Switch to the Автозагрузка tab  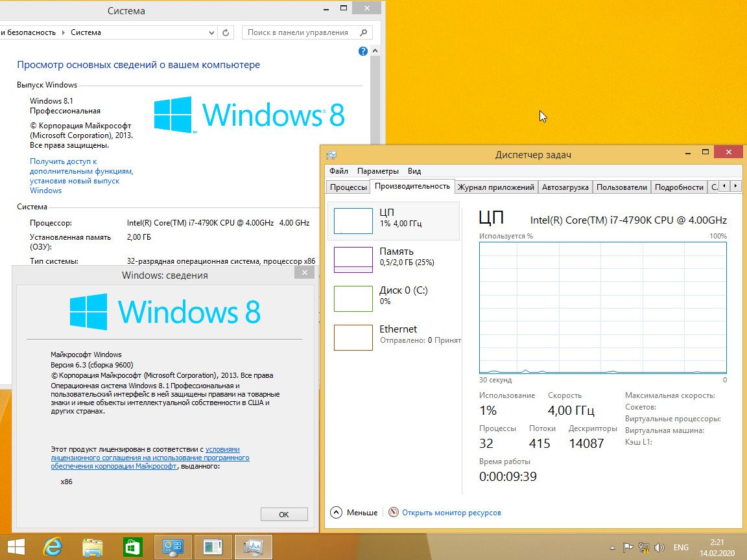pos(565,187)
